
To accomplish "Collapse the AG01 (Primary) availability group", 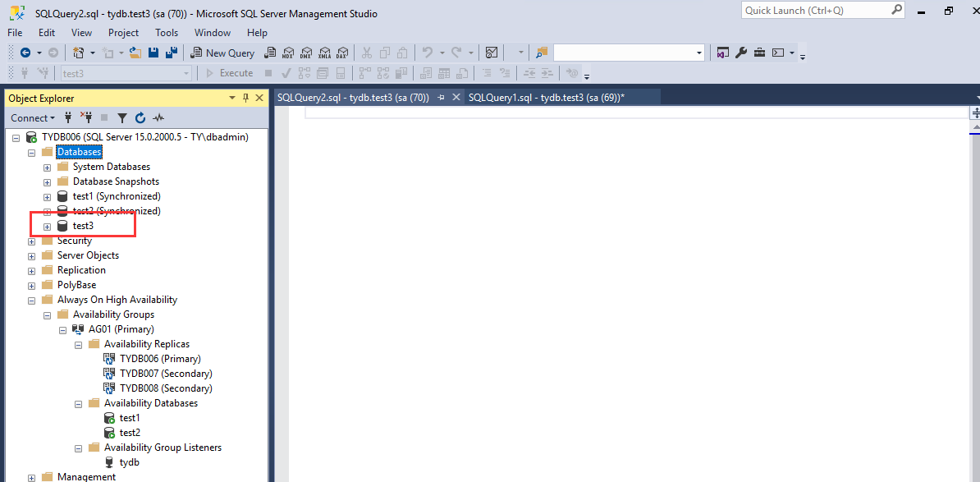I will (x=62, y=329).
